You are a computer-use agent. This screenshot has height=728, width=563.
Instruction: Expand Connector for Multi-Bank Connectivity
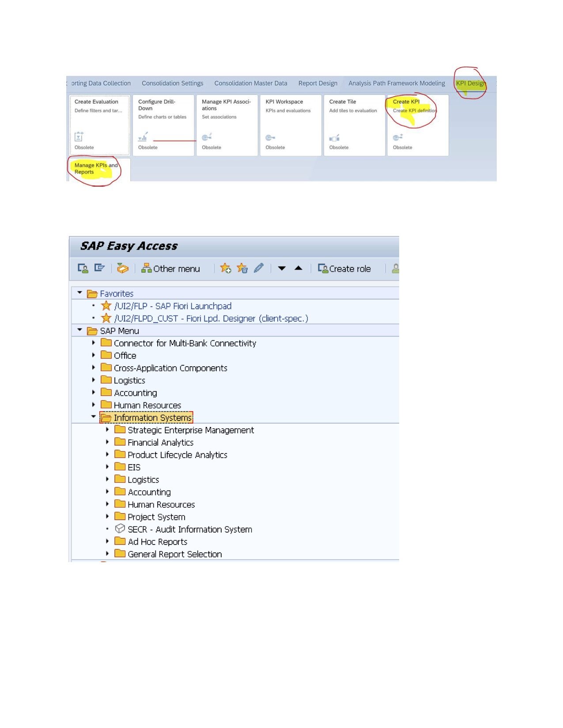[94, 342]
